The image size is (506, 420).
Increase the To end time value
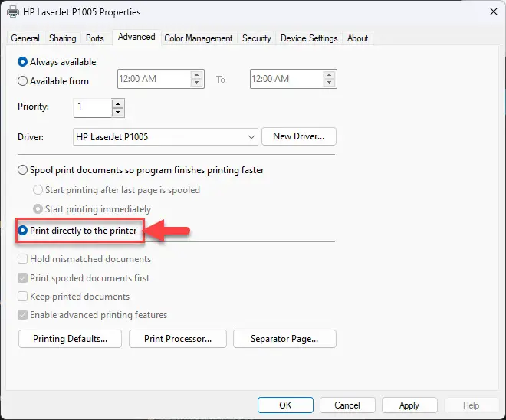pyautogui.click(x=329, y=75)
